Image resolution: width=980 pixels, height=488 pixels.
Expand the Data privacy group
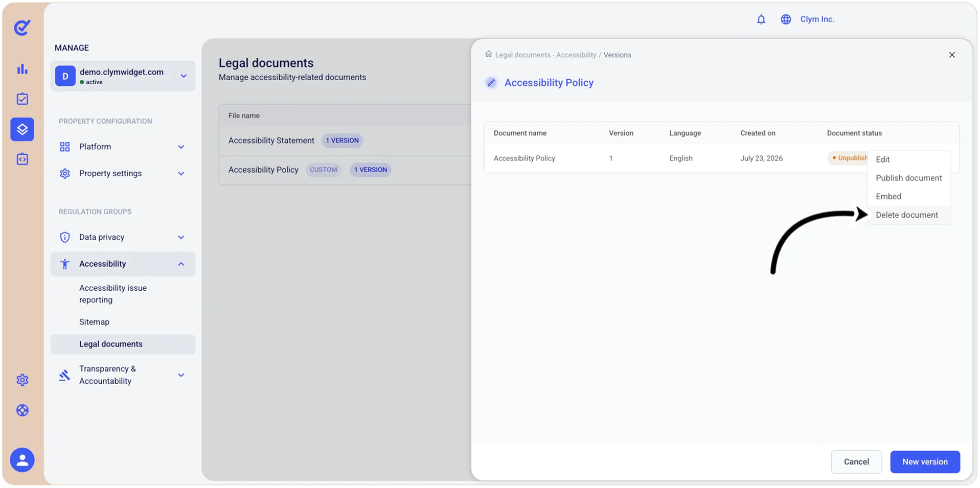123,237
